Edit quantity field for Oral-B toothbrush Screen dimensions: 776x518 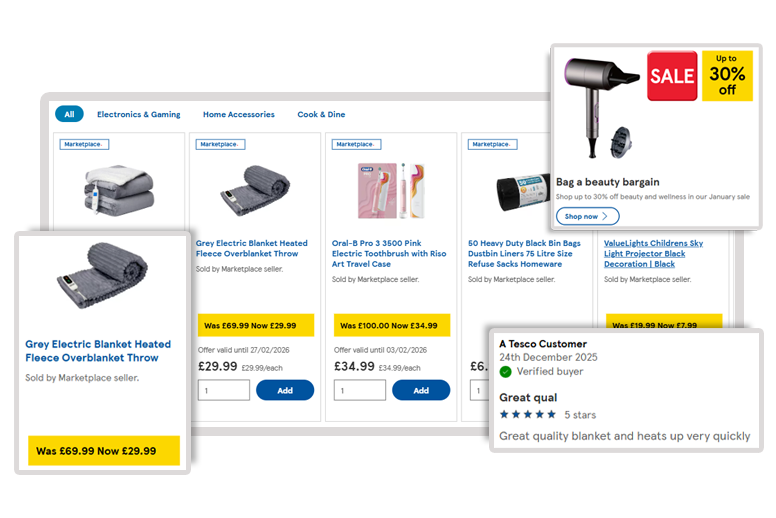360,390
